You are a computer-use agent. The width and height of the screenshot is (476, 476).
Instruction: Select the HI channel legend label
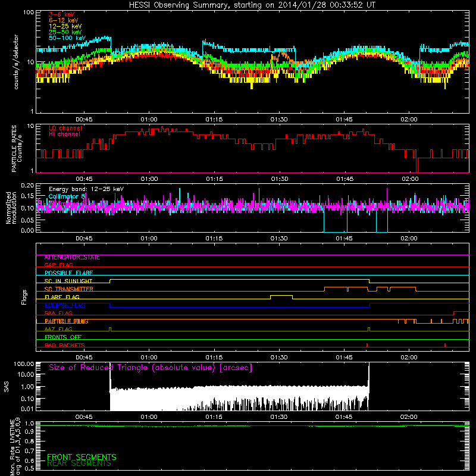click(64, 134)
